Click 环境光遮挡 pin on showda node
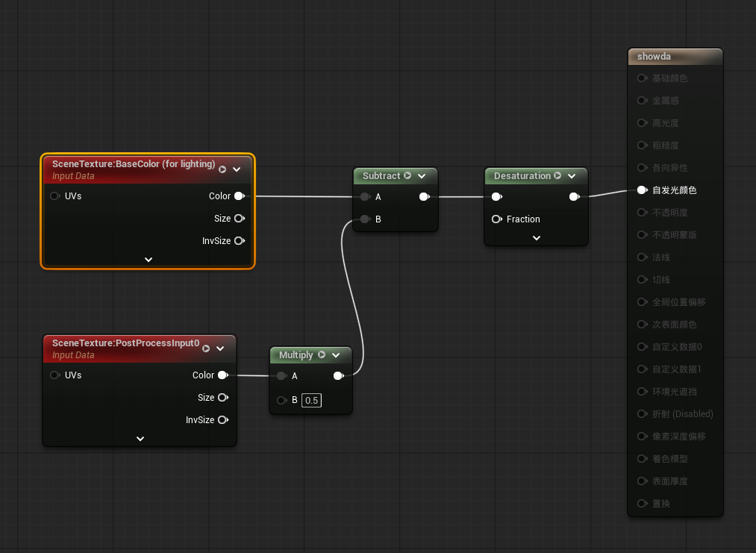756x553 pixels. (x=643, y=392)
